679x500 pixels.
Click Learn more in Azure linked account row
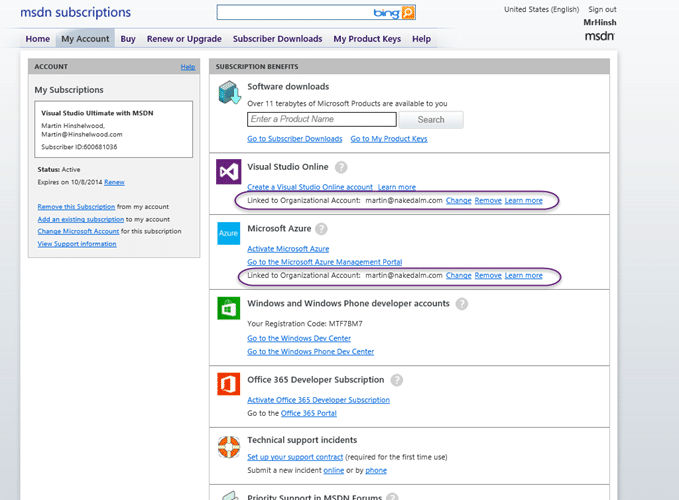pyautogui.click(x=524, y=276)
